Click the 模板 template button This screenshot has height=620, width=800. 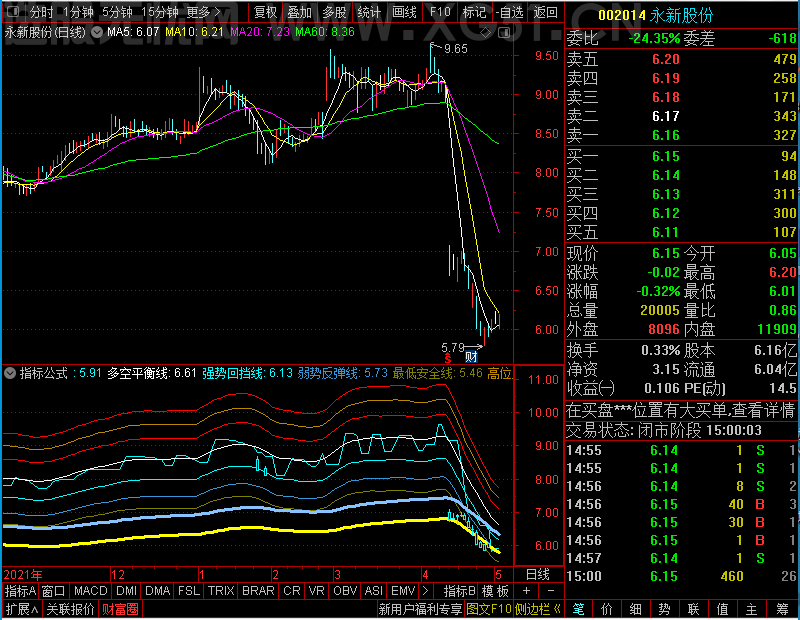495,591
